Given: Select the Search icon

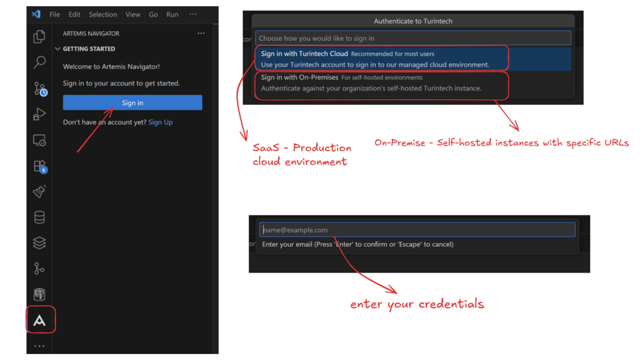Looking at the screenshot, I should pyautogui.click(x=40, y=62).
